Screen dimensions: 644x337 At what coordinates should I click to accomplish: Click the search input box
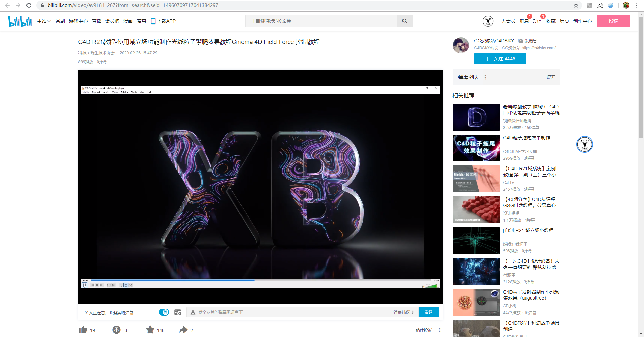321,21
